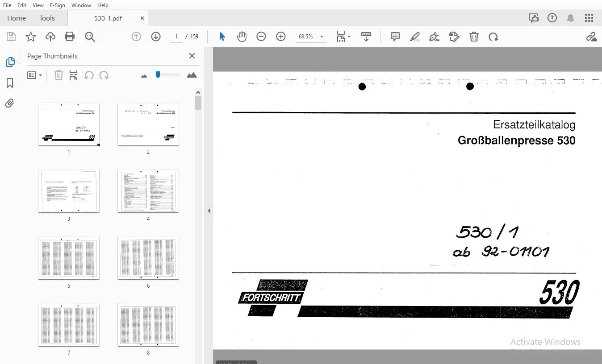602x364 pixels.
Task: Go to the next page arrow
Action: (x=156, y=37)
